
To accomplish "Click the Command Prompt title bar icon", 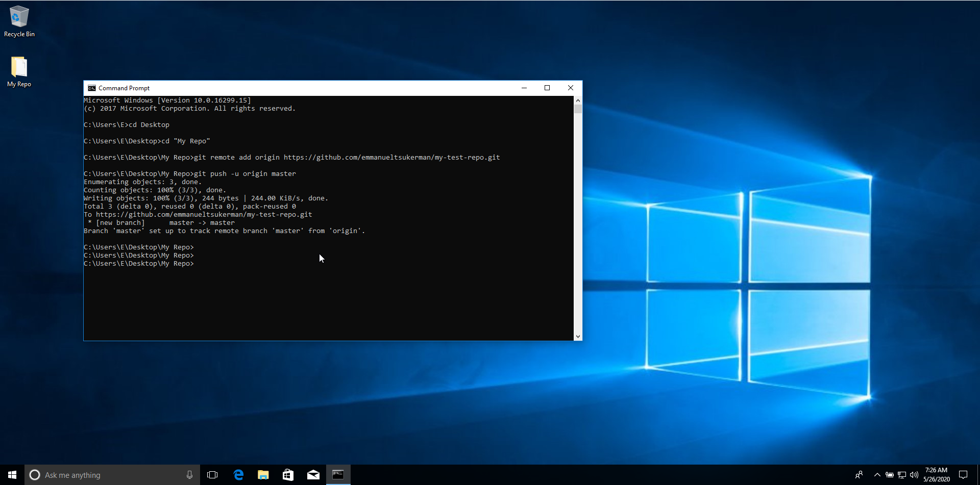I will (92, 88).
